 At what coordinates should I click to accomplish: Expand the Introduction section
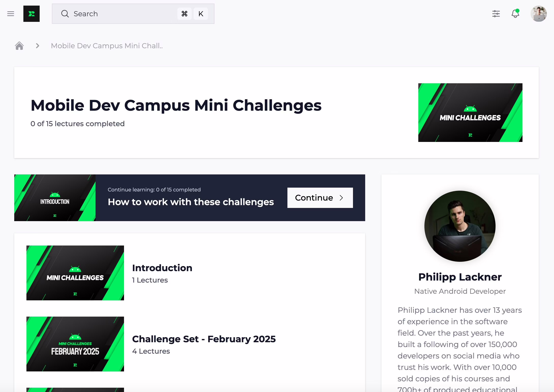[x=162, y=268]
